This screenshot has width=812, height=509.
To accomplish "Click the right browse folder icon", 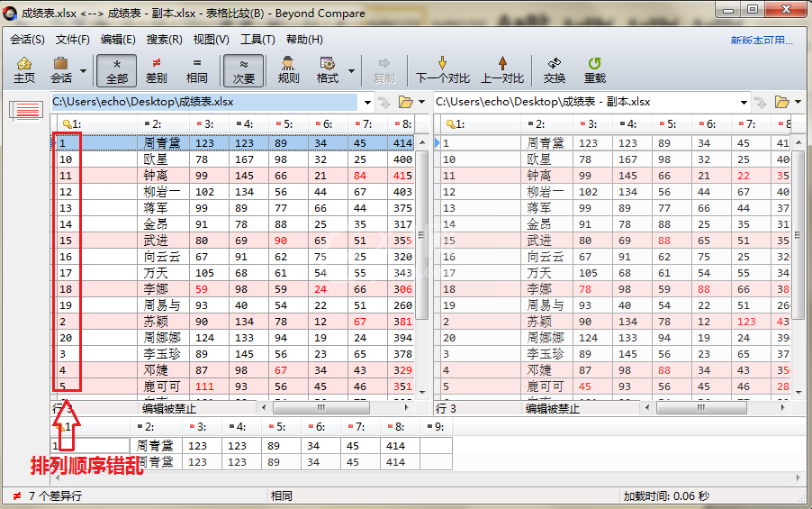I will (782, 102).
